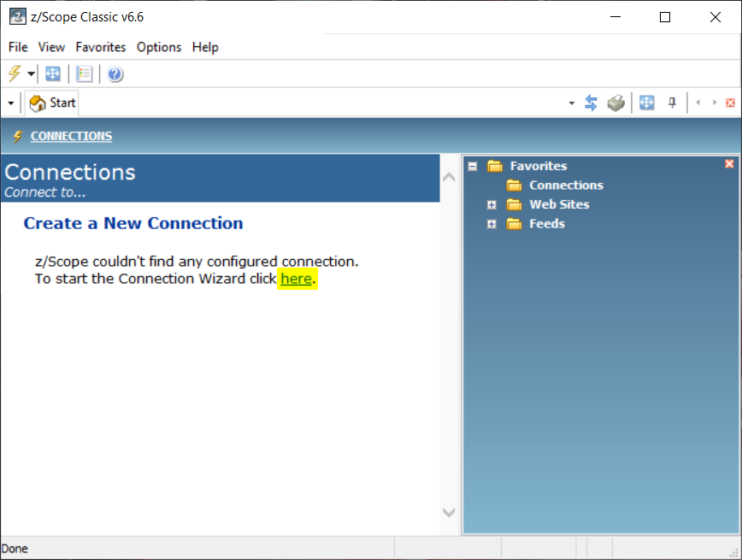Open the File menu

[18, 47]
